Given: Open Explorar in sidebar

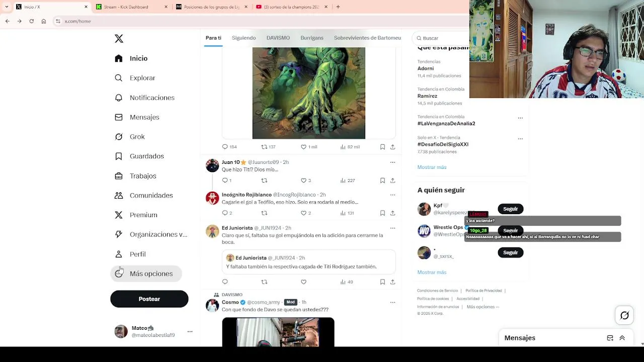Looking at the screenshot, I should point(135,78).
